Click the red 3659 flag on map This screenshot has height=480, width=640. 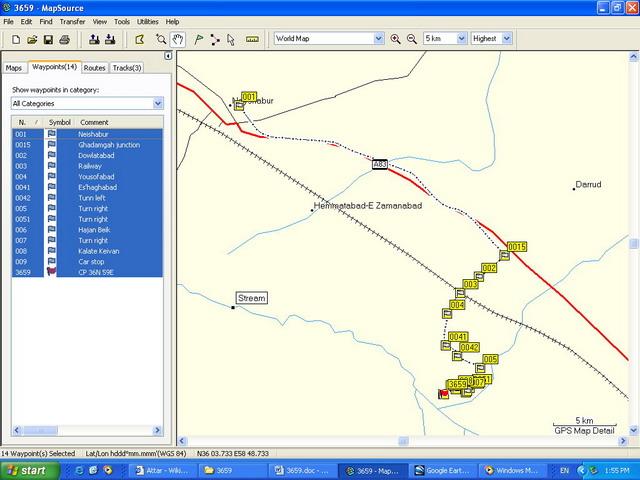444,394
